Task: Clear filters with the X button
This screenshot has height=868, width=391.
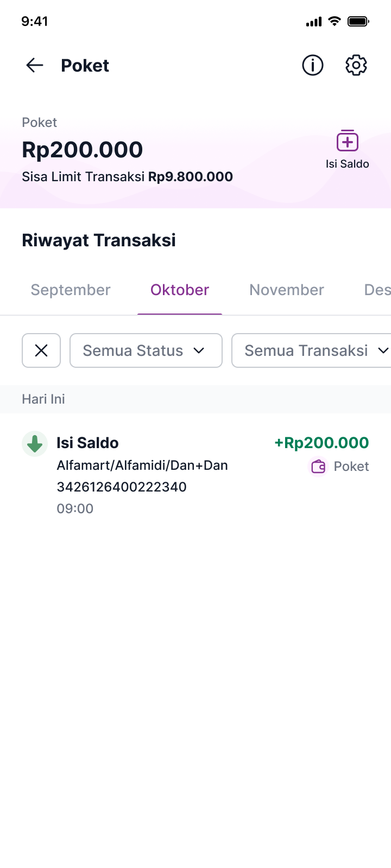Action: [41, 350]
